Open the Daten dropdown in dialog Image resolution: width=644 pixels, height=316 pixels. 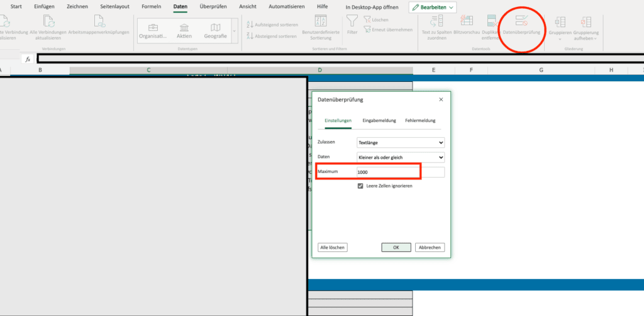pos(400,157)
